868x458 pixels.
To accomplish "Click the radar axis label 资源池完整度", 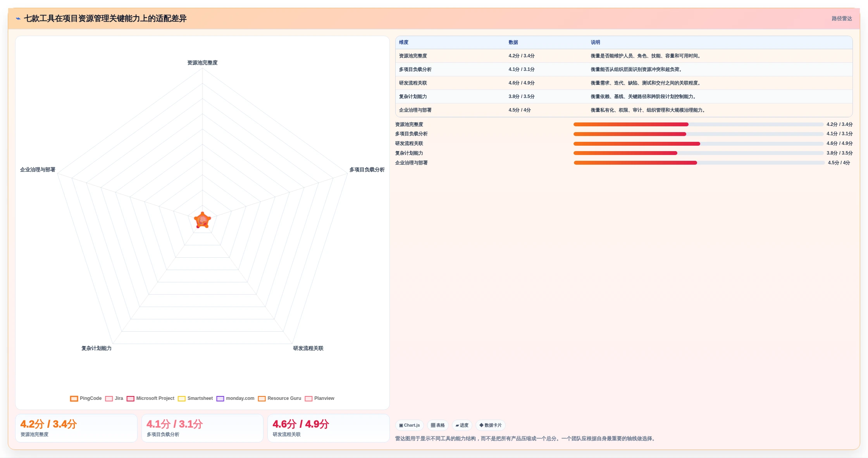I will (202, 63).
